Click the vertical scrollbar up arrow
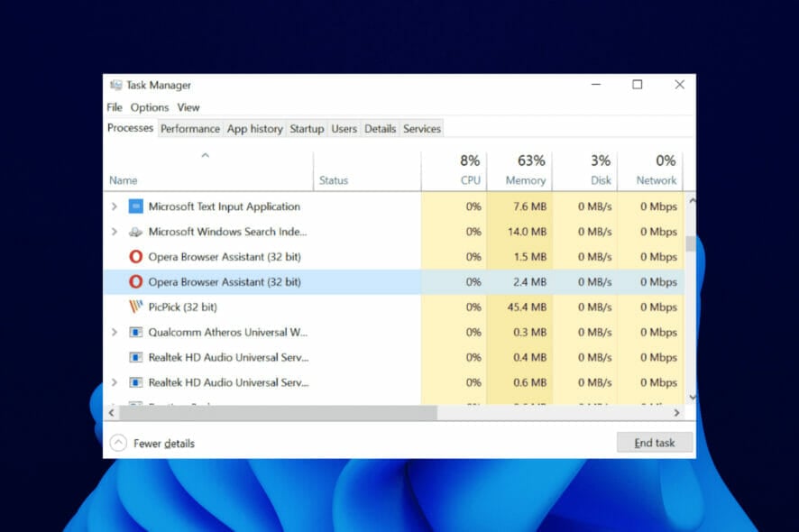This screenshot has width=799, height=532. [x=692, y=201]
